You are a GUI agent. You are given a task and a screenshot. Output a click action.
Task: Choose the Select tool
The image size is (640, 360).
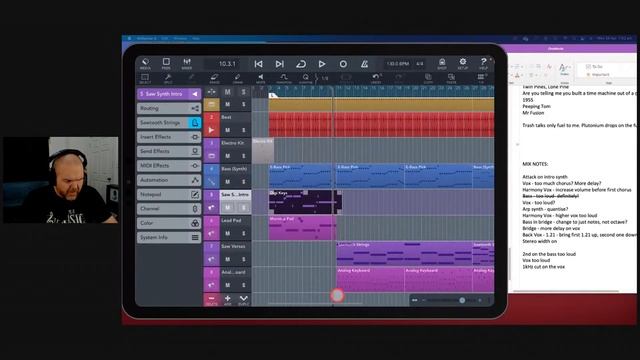click(x=145, y=79)
